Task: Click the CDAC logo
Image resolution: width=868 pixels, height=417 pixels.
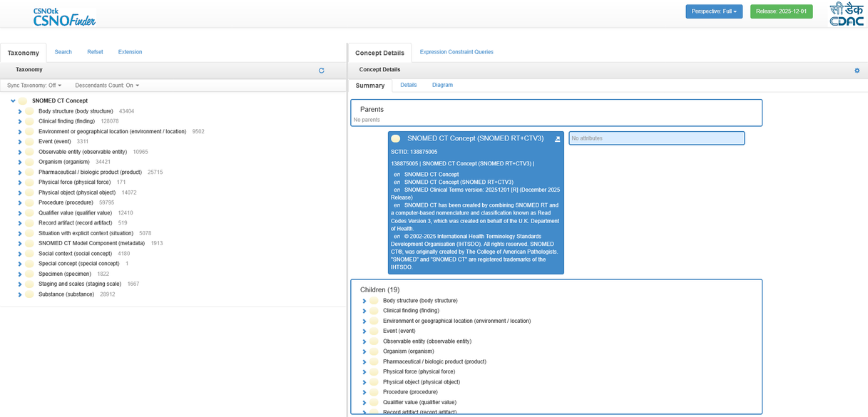Action: pos(846,14)
